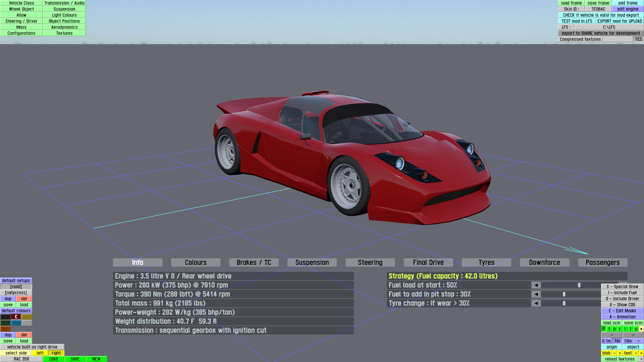Click plus button next to blob

click(620, 353)
